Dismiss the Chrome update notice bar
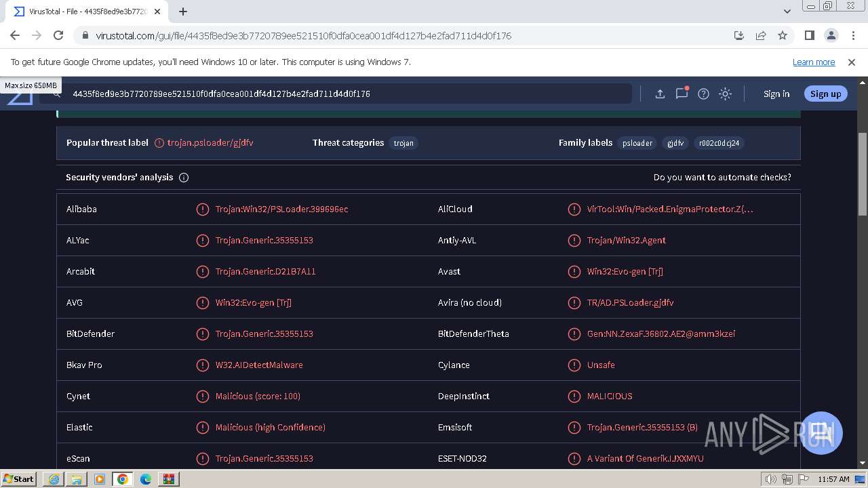 coord(852,62)
